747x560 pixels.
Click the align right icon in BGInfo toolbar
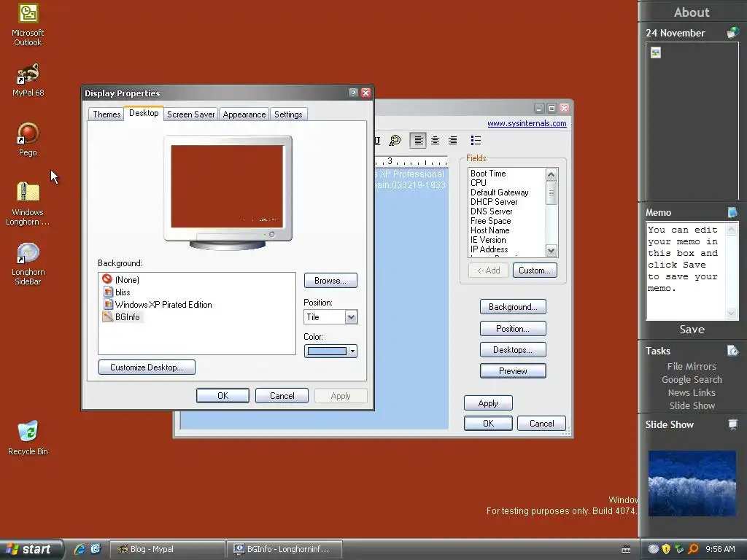(452, 140)
